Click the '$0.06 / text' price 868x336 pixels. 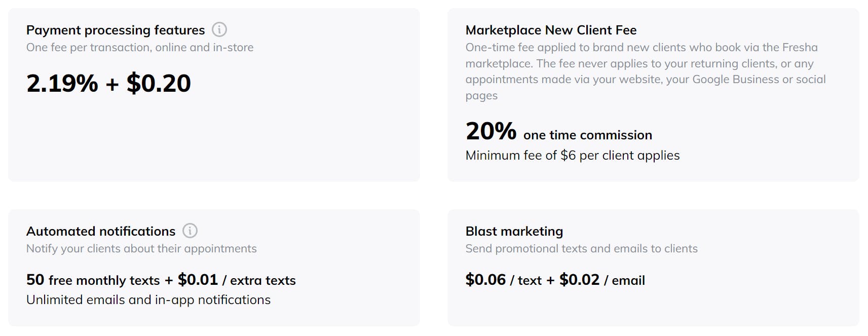(x=503, y=280)
